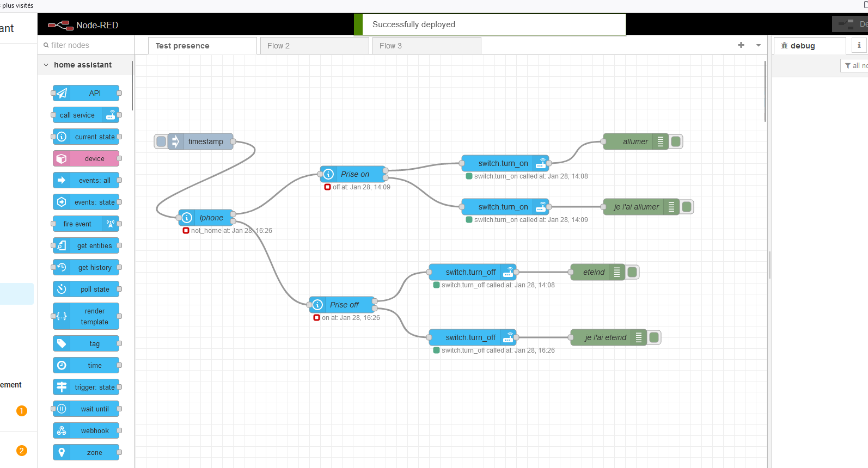Click the render template palette node
Viewport: 868px width, 468px height.
click(86, 316)
